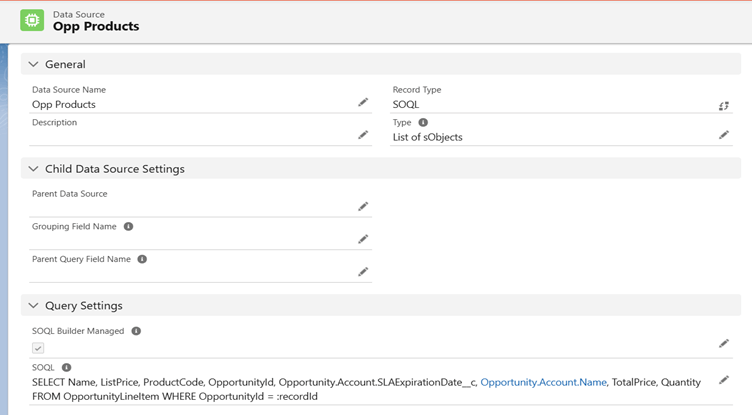The image size is (752, 415).
Task: Show Grouping Field Name info tooltip
Action: tap(129, 226)
